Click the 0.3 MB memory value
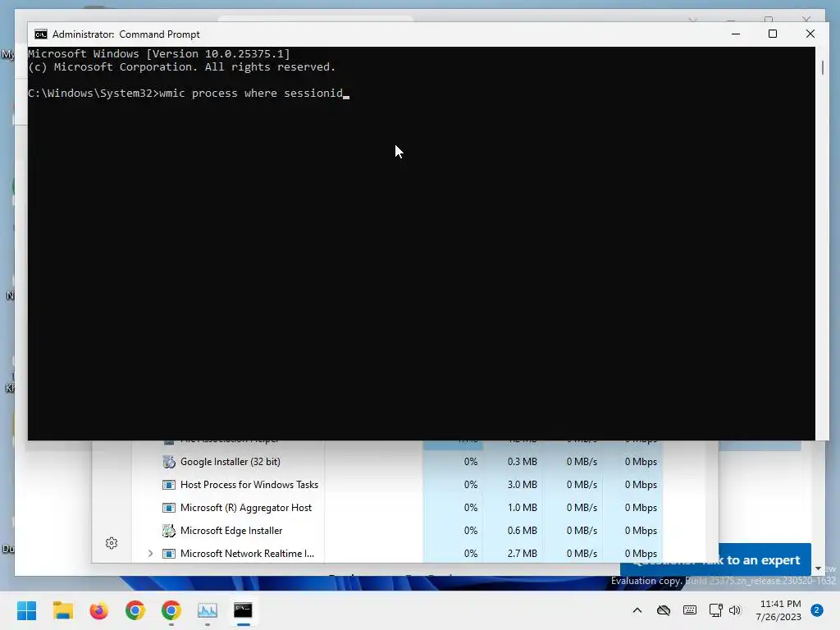Image resolution: width=840 pixels, height=630 pixels. point(523,461)
